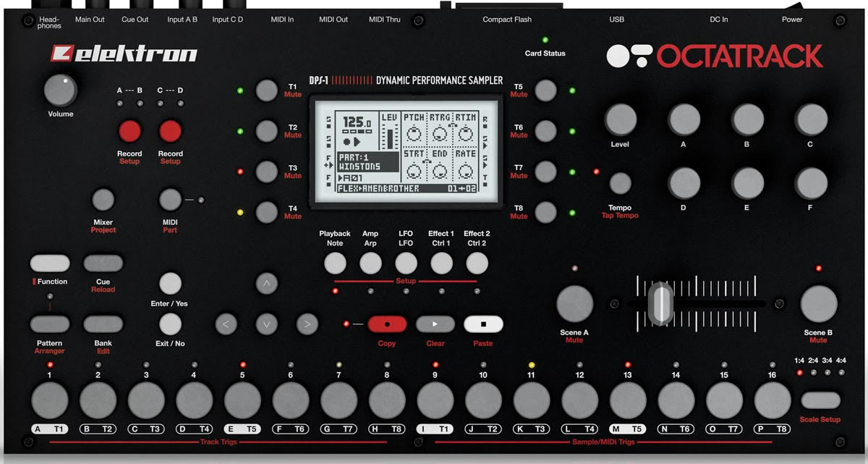The width and height of the screenshot is (868, 464).
Task: Toggle trig key 6 (F T6)
Action: tap(291, 400)
